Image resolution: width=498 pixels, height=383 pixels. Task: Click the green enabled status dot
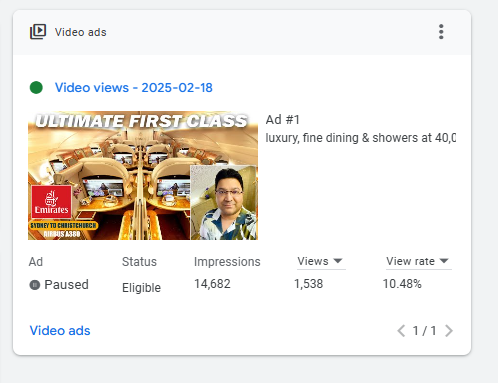36,88
